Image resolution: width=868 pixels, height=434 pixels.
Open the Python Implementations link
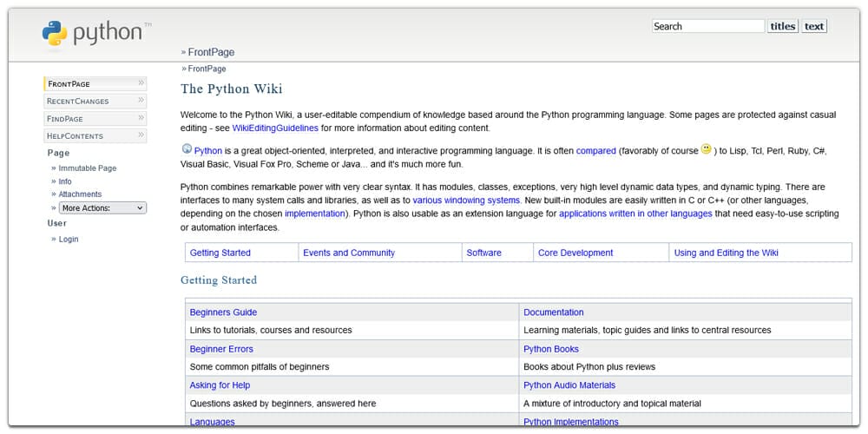(x=571, y=422)
